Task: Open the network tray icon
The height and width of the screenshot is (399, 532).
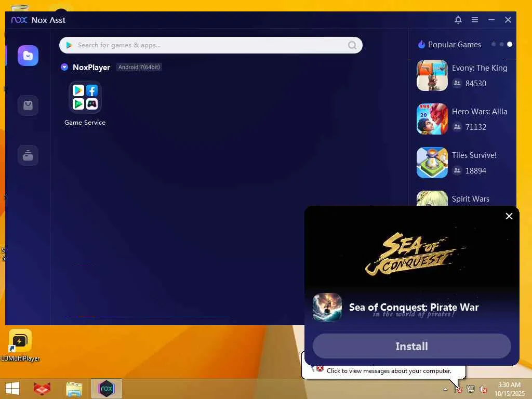Action: click(471, 389)
